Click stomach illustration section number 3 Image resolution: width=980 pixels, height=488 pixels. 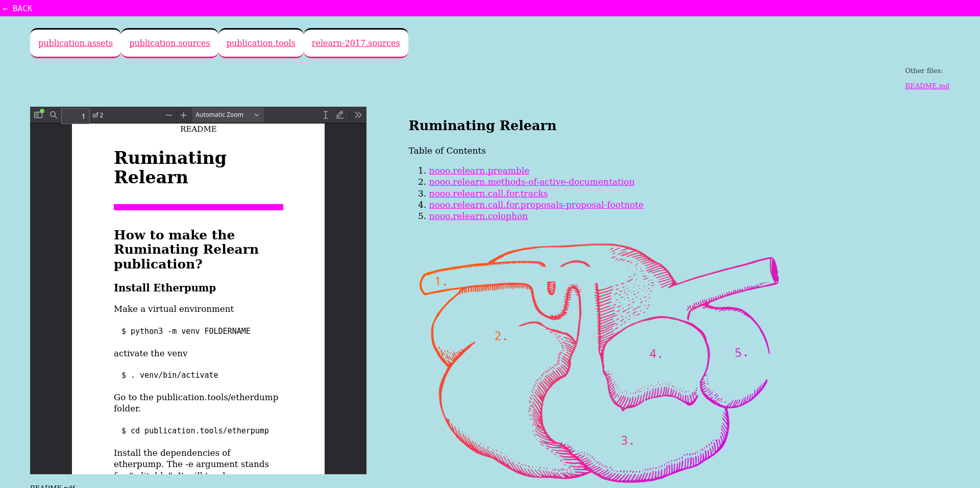pos(627,441)
